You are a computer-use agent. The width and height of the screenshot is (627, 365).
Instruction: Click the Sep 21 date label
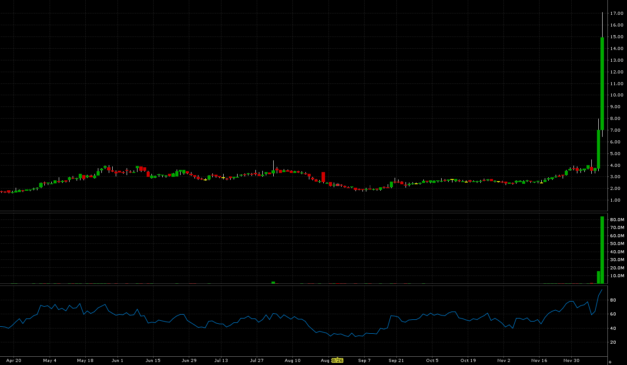pyautogui.click(x=396, y=361)
